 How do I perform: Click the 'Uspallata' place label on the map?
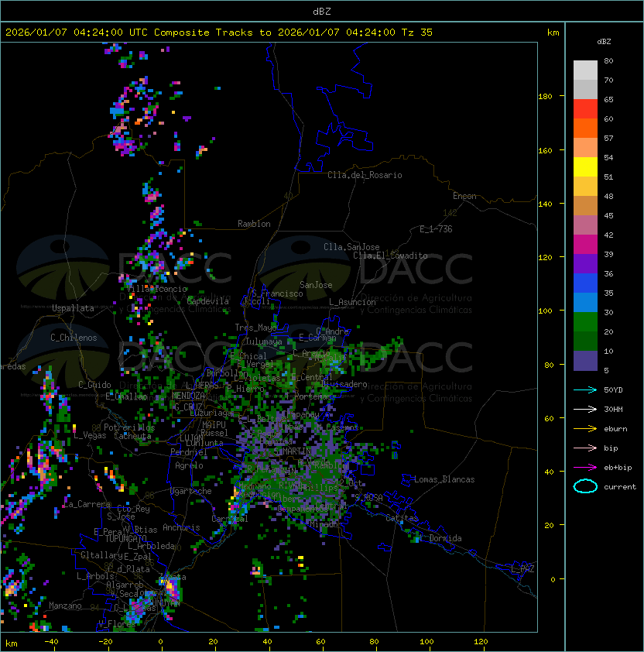pyautogui.click(x=73, y=308)
